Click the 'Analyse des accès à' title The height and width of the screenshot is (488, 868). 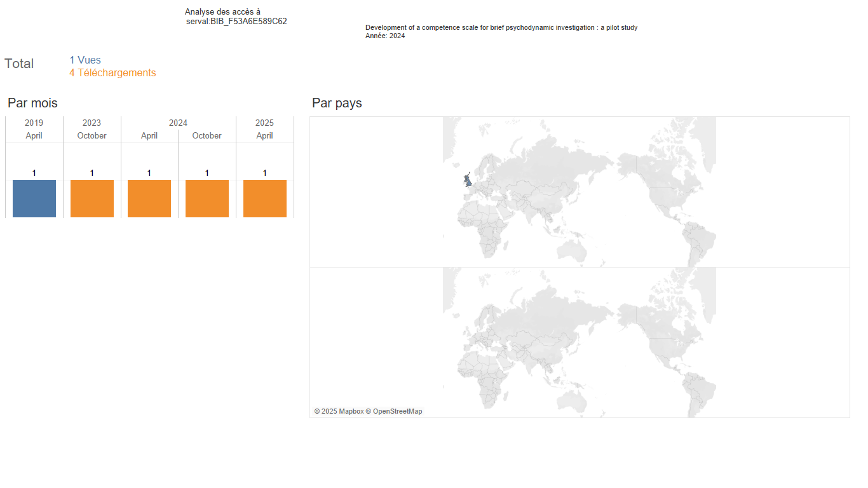pyautogui.click(x=222, y=12)
